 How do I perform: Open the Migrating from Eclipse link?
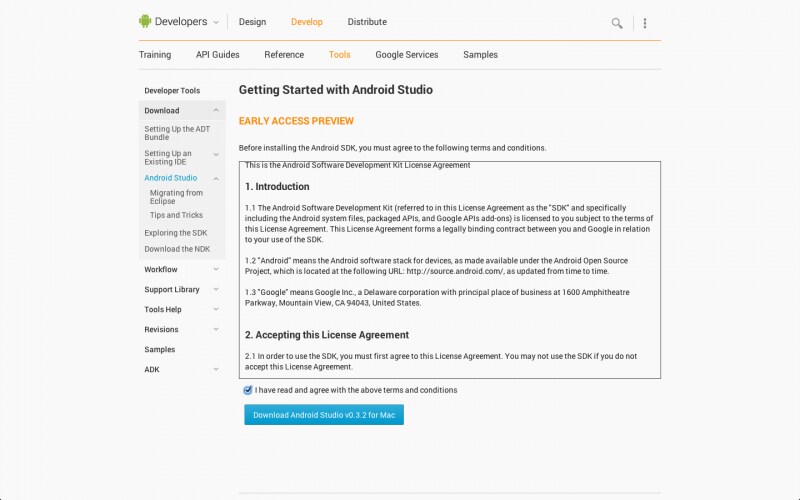click(176, 197)
